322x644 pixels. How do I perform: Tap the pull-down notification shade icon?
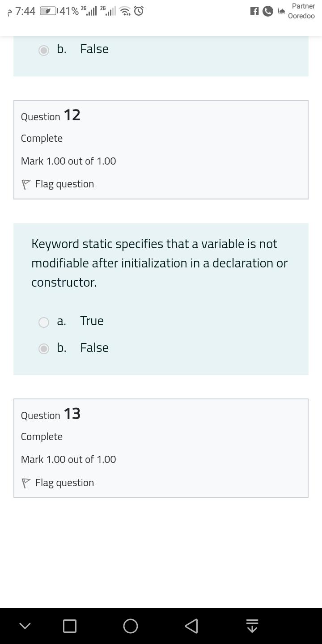coord(252,626)
